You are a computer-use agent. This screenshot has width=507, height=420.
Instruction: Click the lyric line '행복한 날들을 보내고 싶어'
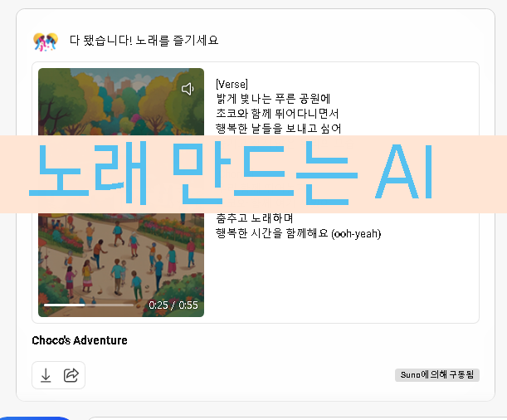pos(279,129)
